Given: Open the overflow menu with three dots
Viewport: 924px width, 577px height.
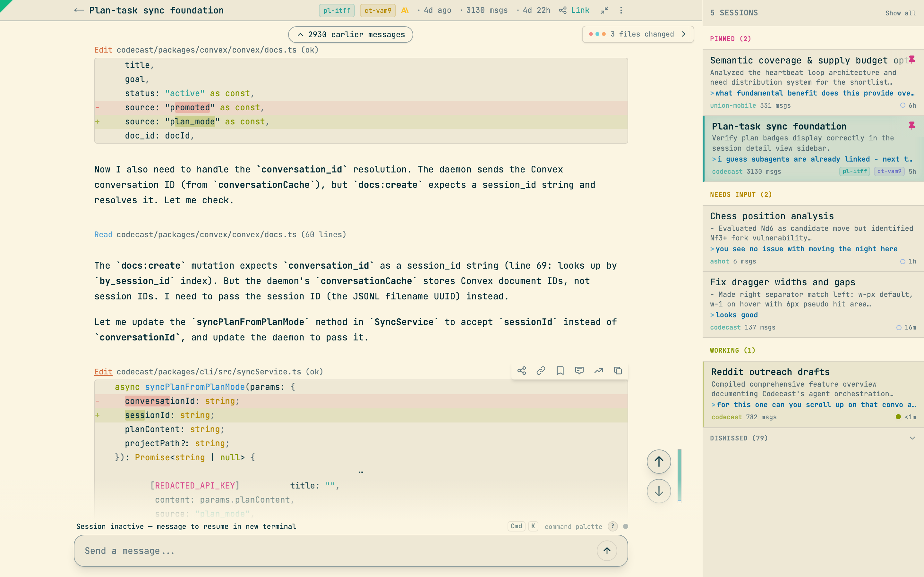Looking at the screenshot, I should pos(621,10).
